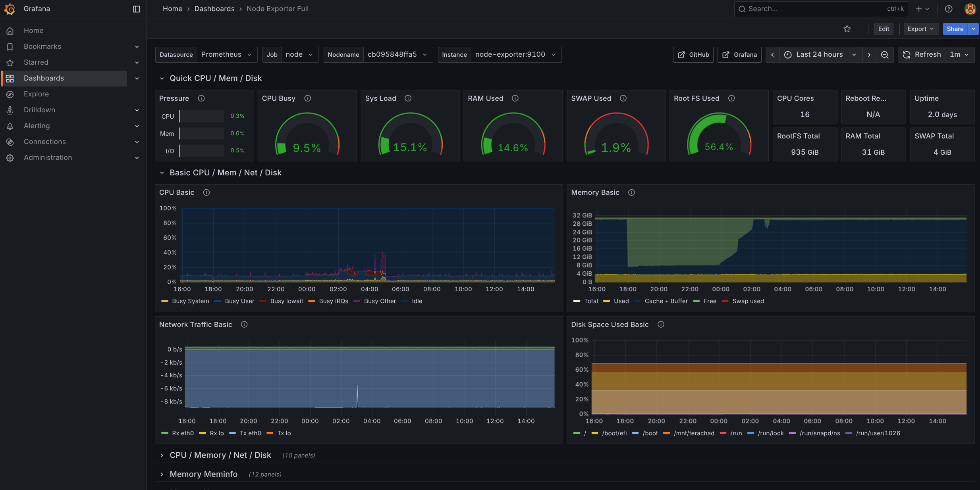Viewport: 980px width, 490px height.
Task: Toggle Busy Iowait series in CPU legend
Action: click(x=286, y=301)
